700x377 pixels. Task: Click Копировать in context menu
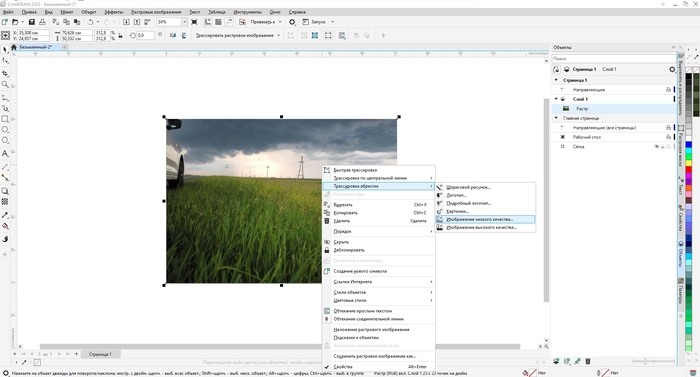379,213
